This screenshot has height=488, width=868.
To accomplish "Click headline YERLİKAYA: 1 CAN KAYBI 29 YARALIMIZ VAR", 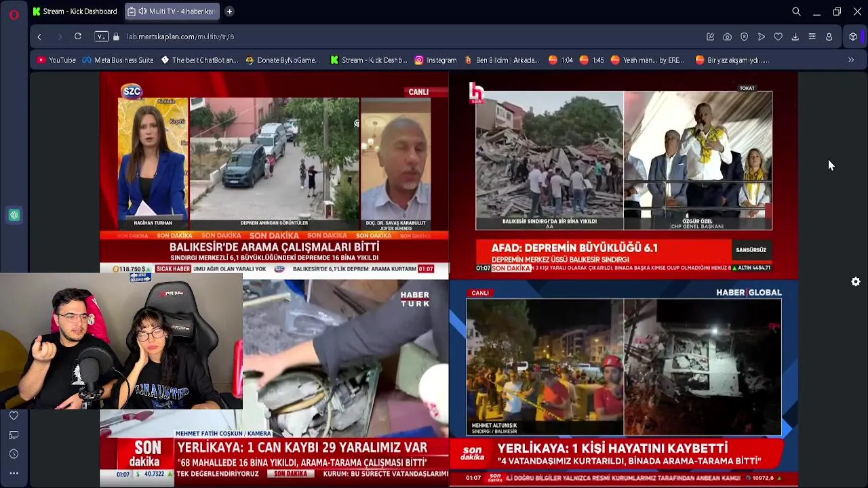I will (x=302, y=448).
